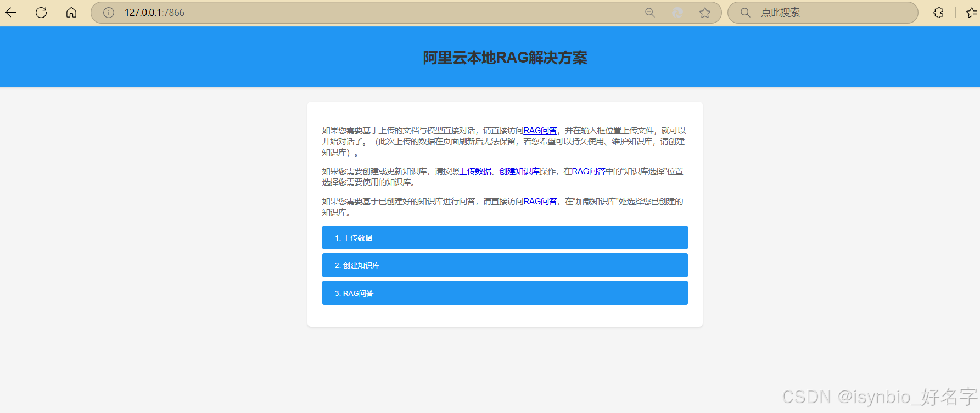The image size is (980, 413).
Task: Follow the 上传数据 link in second paragraph
Action: point(475,171)
